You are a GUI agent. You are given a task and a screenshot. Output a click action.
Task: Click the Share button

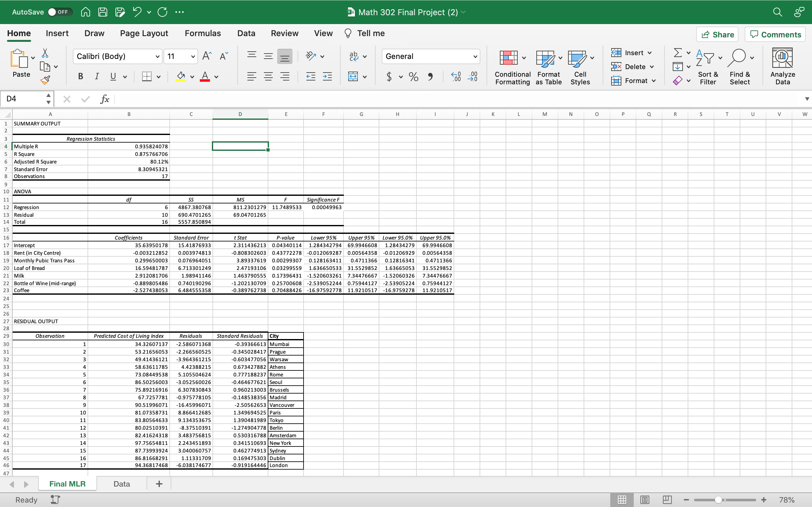(717, 35)
